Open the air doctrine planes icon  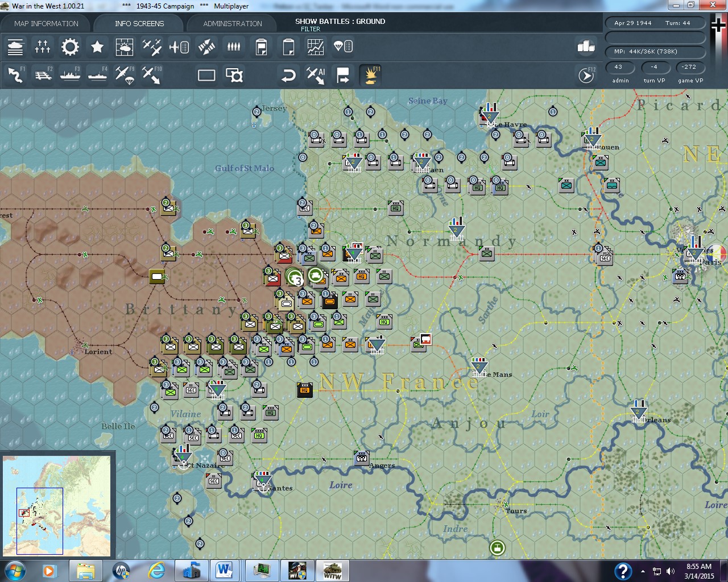pos(152,47)
